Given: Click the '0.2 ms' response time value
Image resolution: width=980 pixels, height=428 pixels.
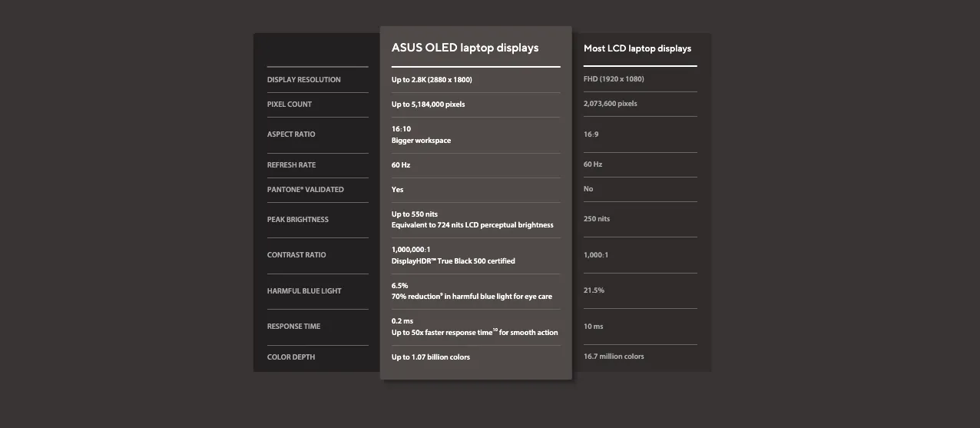Looking at the screenshot, I should click(x=402, y=321).
